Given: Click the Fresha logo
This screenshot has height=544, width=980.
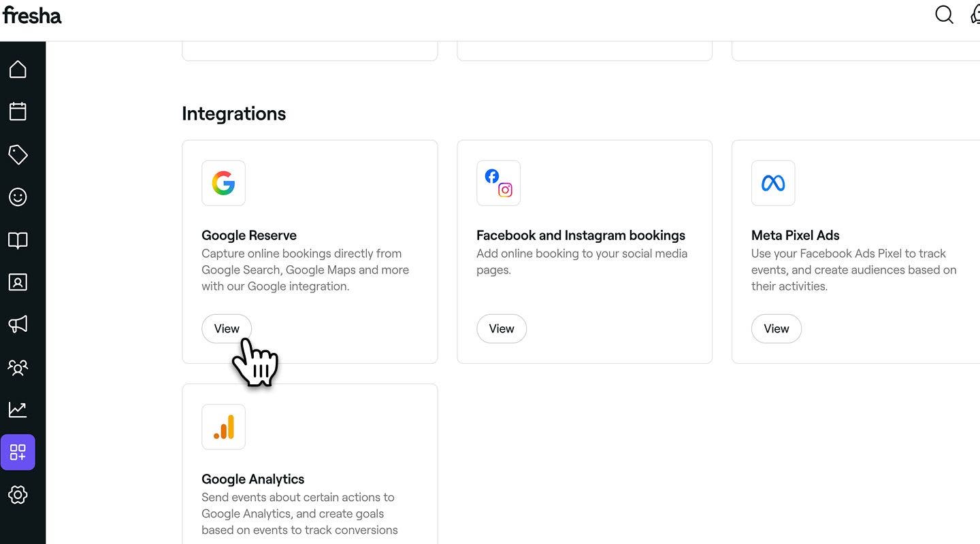Looking at the screenshot, I should [x=32, y=15].
